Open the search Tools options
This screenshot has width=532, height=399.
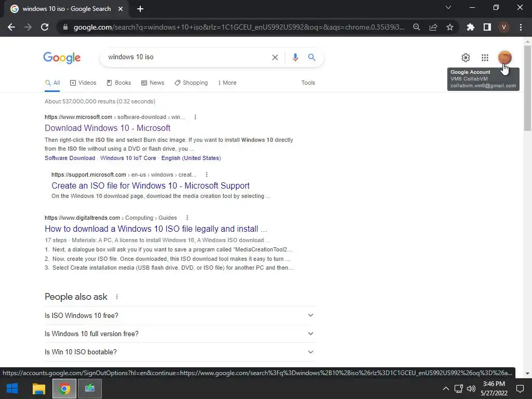coord(308,83)
